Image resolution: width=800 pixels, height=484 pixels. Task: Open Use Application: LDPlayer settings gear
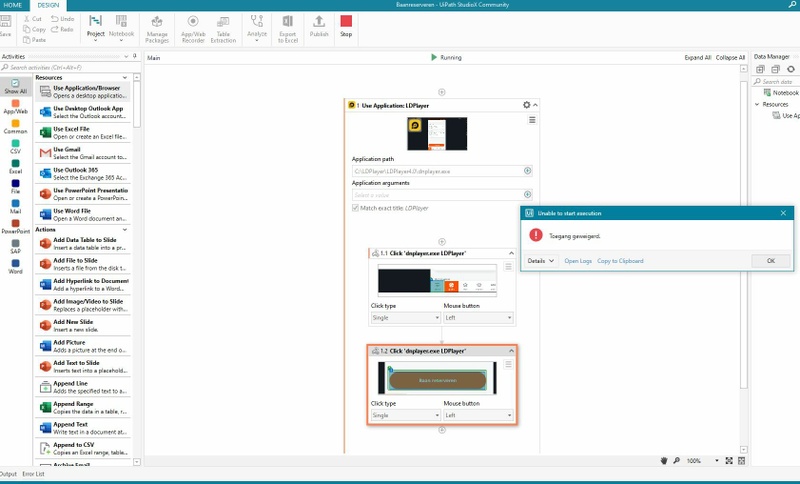(x=527, y=105)
